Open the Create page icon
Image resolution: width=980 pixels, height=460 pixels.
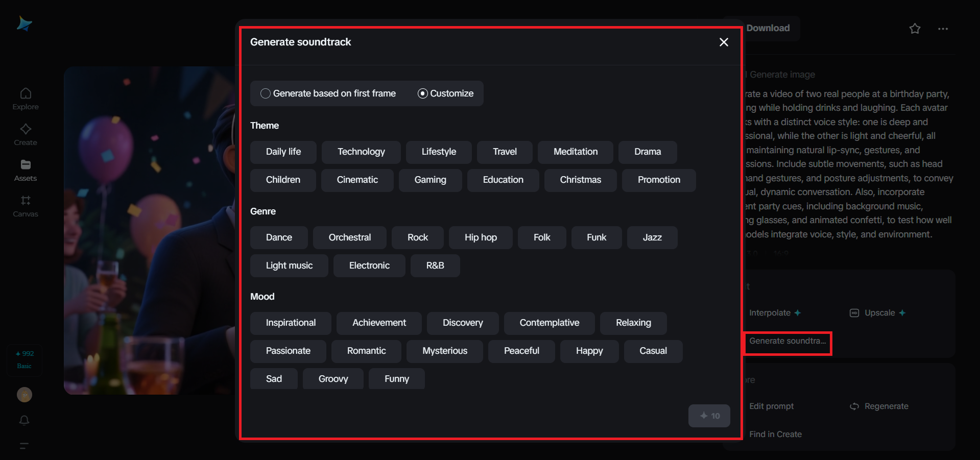click(x=26, y=135)
